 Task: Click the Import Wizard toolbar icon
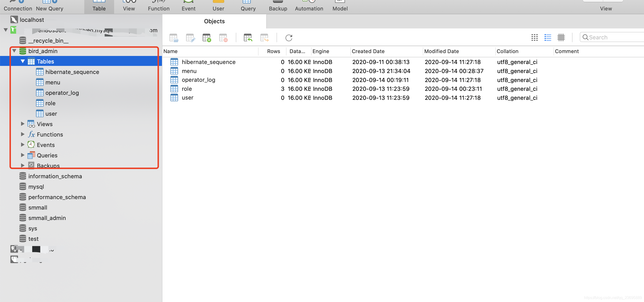click(248, 38)
